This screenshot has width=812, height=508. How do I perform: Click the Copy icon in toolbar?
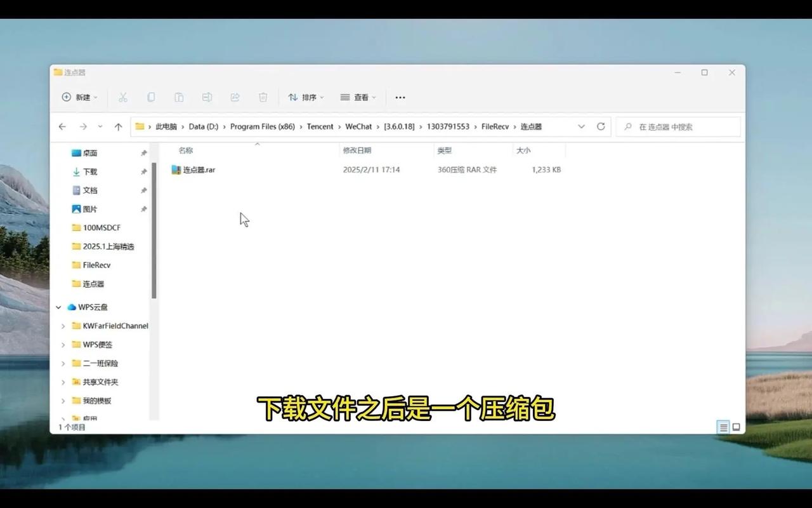coord(151,97)
